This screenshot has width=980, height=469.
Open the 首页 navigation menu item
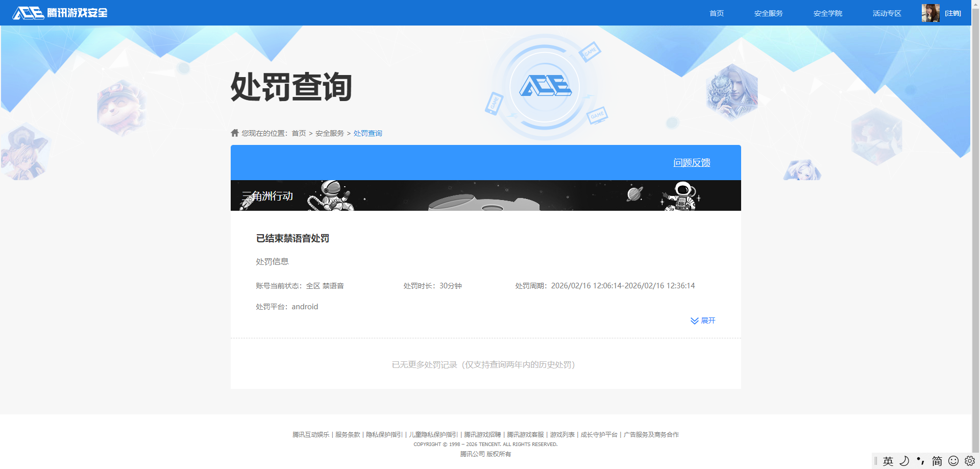tap(717, 13)
